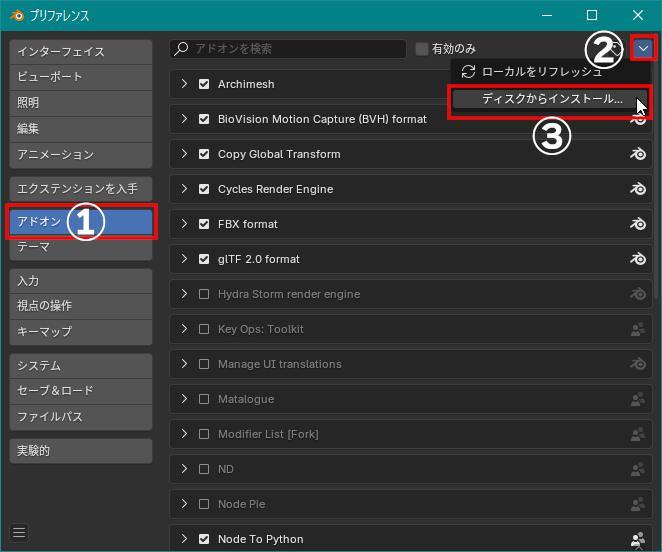Open エクステンションを入手 section
Screen dimensions: 662x552
click(x=81, y=189)
